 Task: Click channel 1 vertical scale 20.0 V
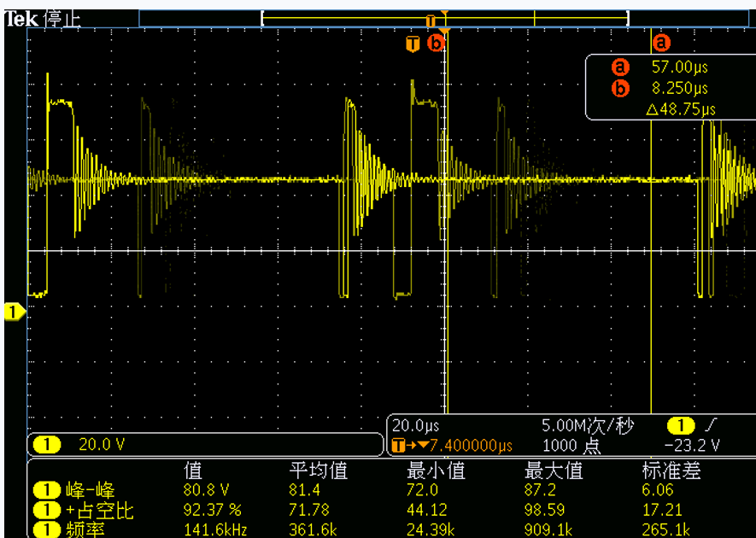(x=102, y=444)
